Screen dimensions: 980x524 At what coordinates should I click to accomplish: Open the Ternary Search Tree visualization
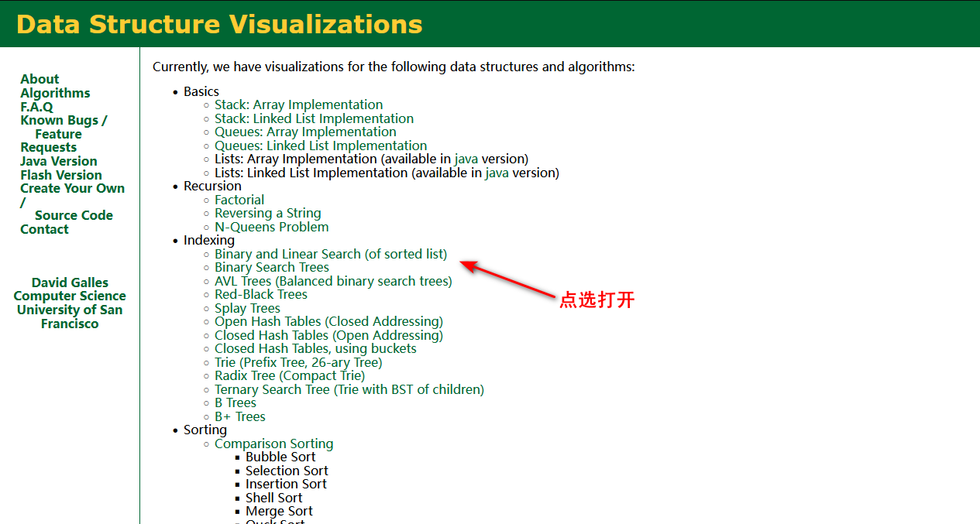pyautogui.click(x=349, y=389)
